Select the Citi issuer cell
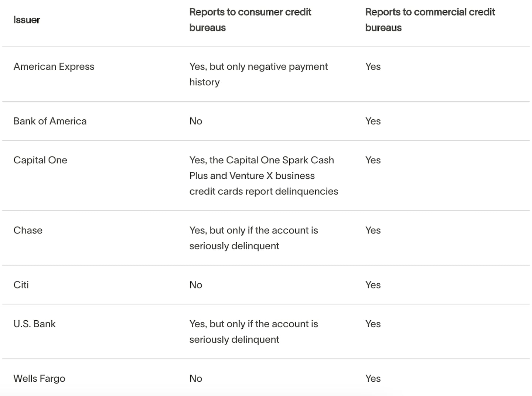This screenshot has height=396, width=532. pyautogui.click(x=21, y=285)
